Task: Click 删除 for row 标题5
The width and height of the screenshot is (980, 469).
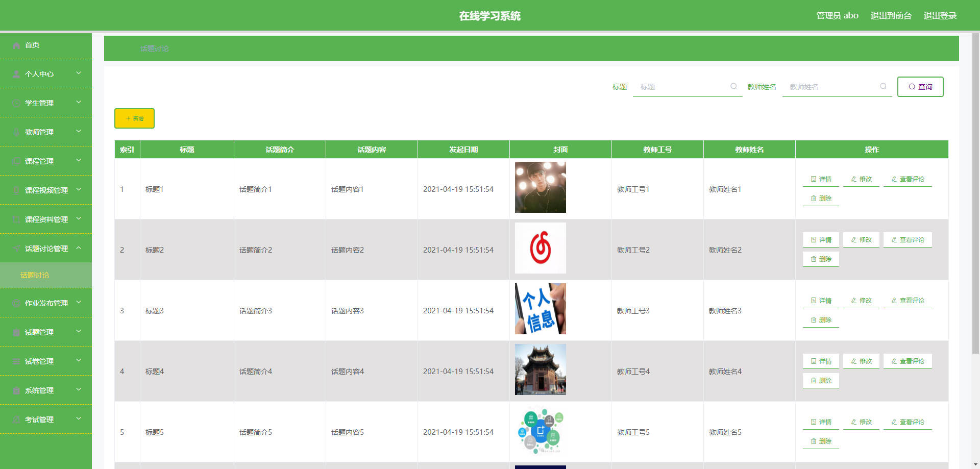Action: click(821, 441)
